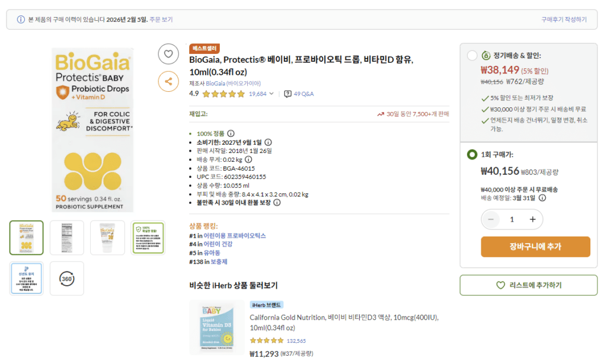Click the info icon next to 배송 무게

pyautogui.click(x=248, y=159)
